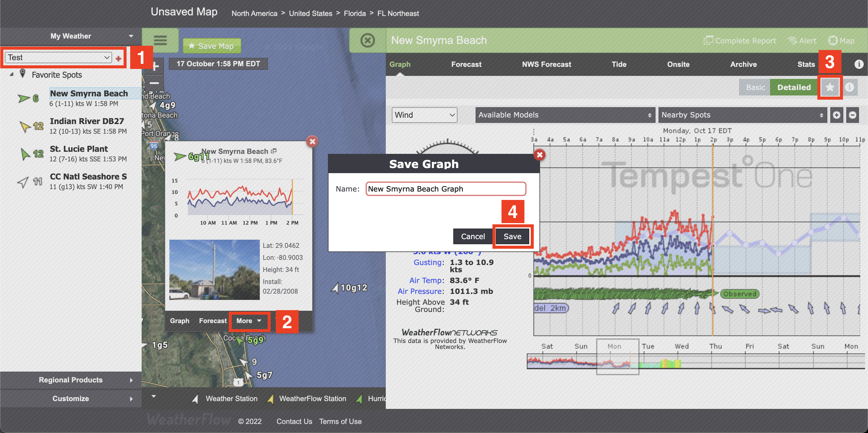Image resolution: width=868 pixels, height=433 pixels.
Task: Open the Available Models dropdown
Action: coord(565,115)
